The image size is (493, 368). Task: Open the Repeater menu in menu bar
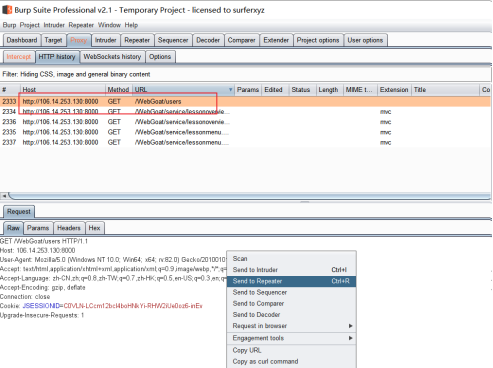click(x=81, y=25)
